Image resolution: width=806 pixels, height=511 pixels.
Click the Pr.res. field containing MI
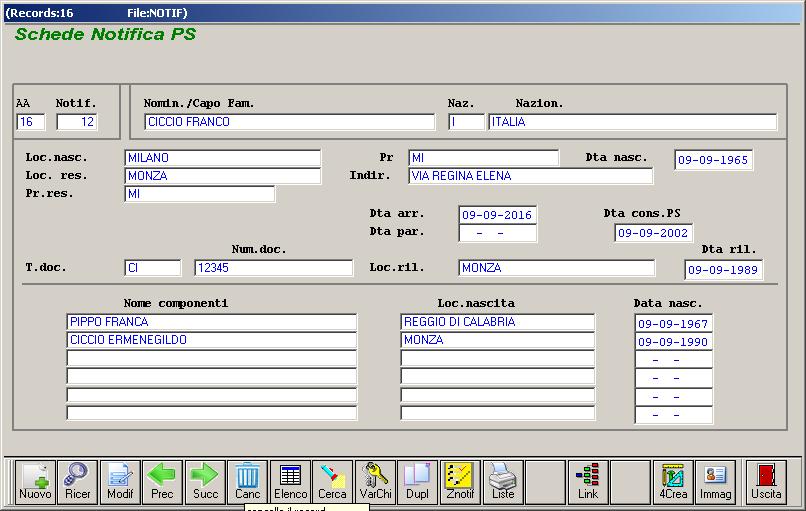[x=200, y=194]
